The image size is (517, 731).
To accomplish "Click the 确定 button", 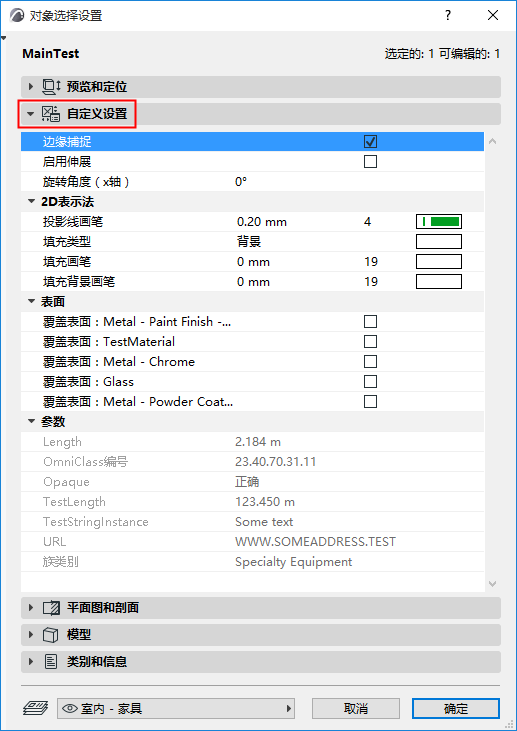I will (456, 709).
